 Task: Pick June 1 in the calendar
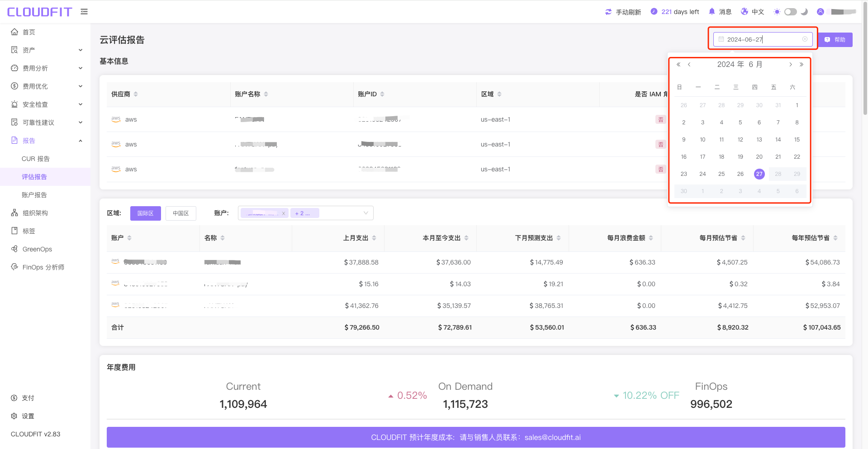[797, 105]
